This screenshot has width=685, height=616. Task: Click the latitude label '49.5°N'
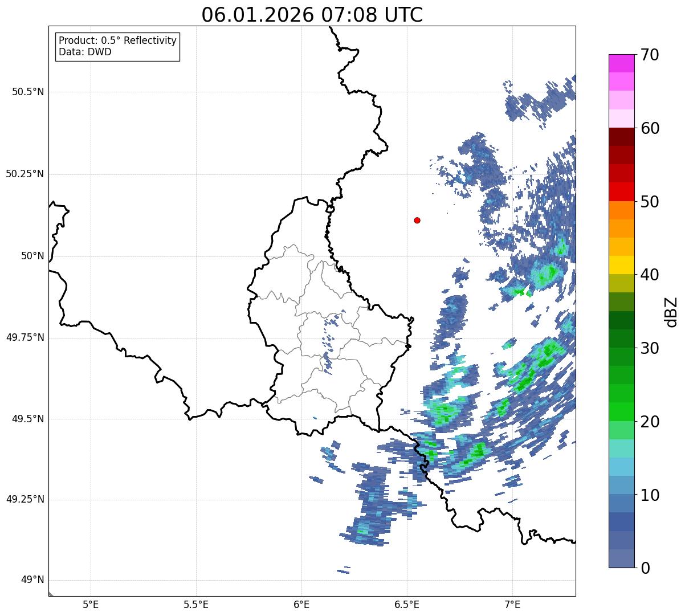click(28, 419)
